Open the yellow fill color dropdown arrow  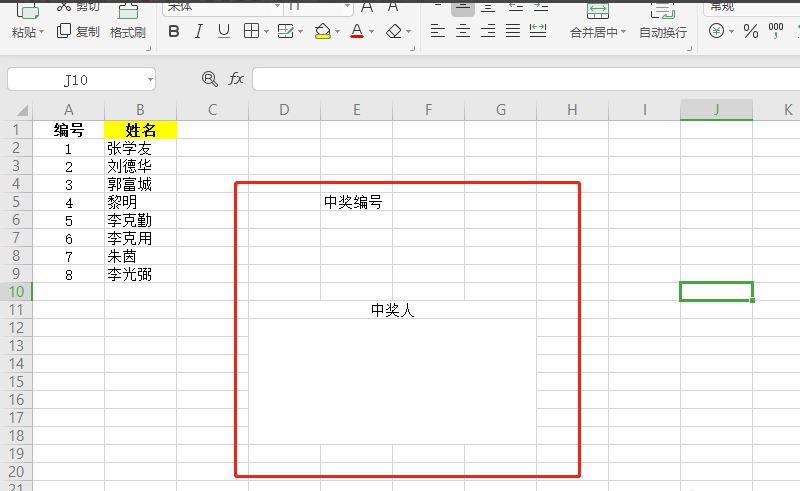pyautogui.click(x=338, y=31)
